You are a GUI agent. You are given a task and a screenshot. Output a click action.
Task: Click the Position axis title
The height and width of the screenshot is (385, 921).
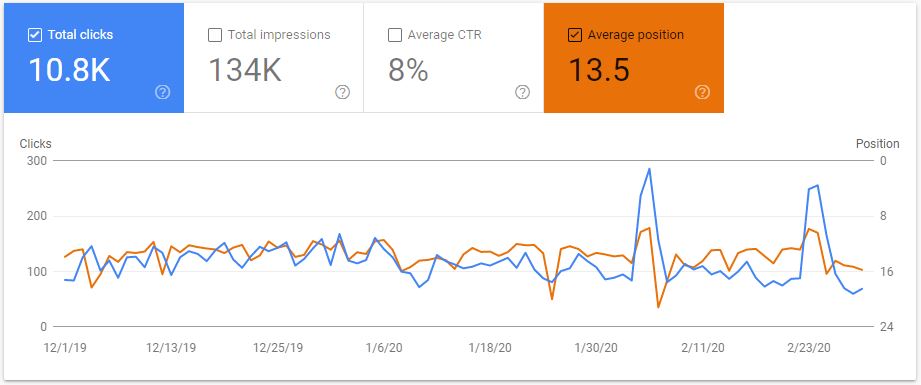(877, 143)
